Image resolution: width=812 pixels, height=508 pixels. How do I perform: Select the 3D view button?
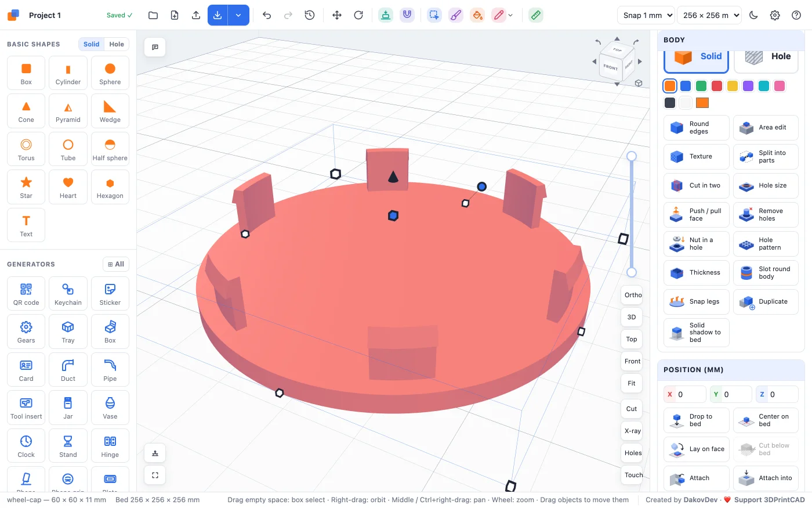tap(632, 317)
